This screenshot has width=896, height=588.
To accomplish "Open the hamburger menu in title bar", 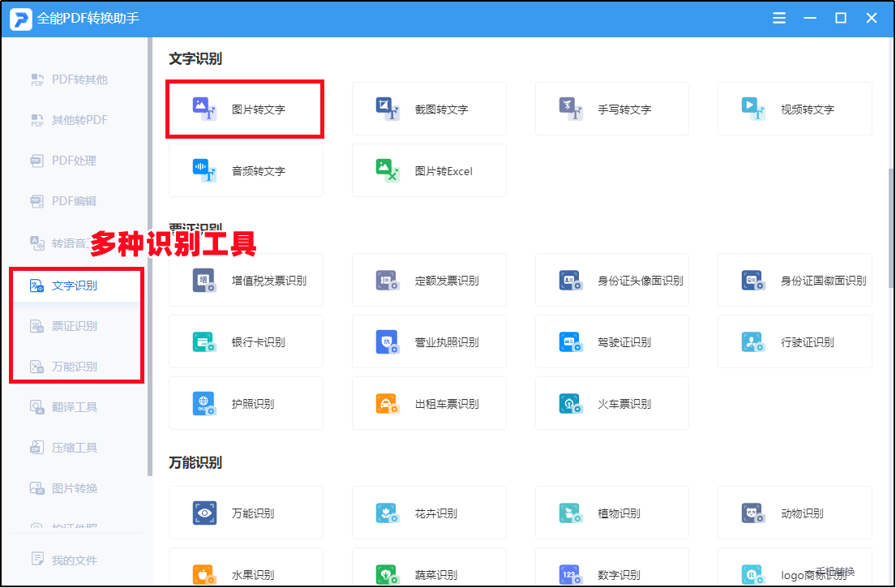I will tap(779, 18).
